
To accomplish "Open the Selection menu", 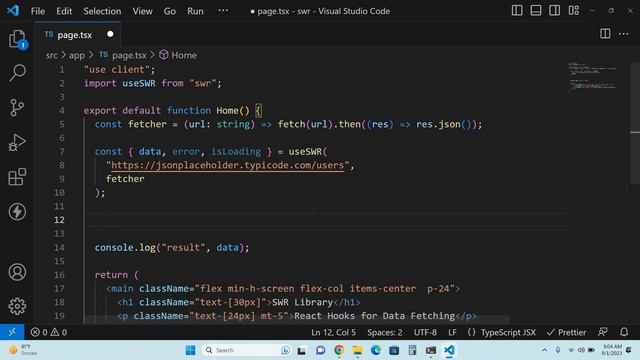I will tap(102, 11).
